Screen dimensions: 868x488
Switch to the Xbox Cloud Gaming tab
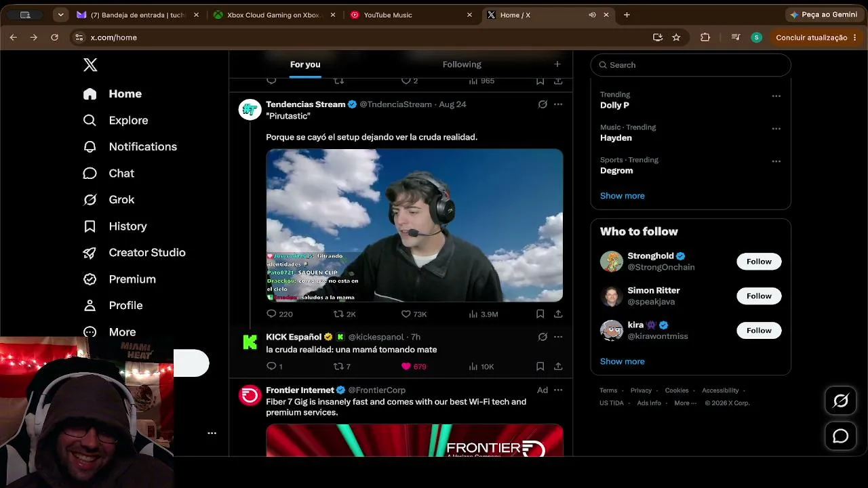pyautogui.click(x=275, y=15)
